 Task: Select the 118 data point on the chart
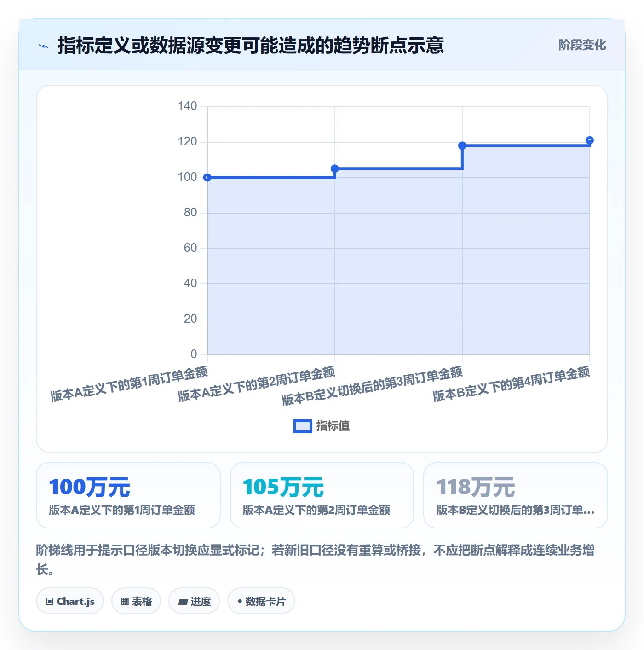[x=462, y=145]
